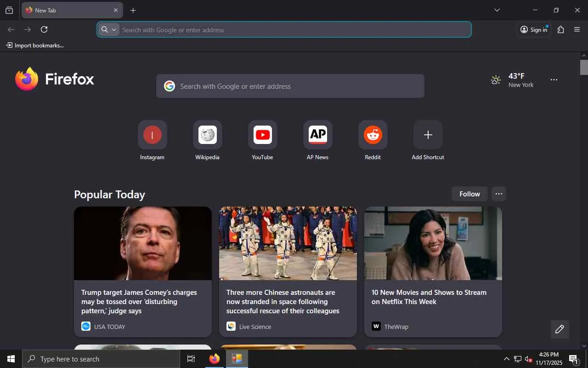The image size is (588, 368).
Task: Follow the Popular Today section
Action: pyautogui.click(x=469, y=194)
